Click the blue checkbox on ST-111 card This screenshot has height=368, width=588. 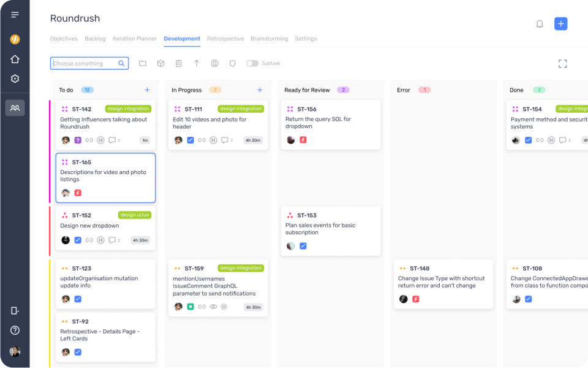pos(190,140)
